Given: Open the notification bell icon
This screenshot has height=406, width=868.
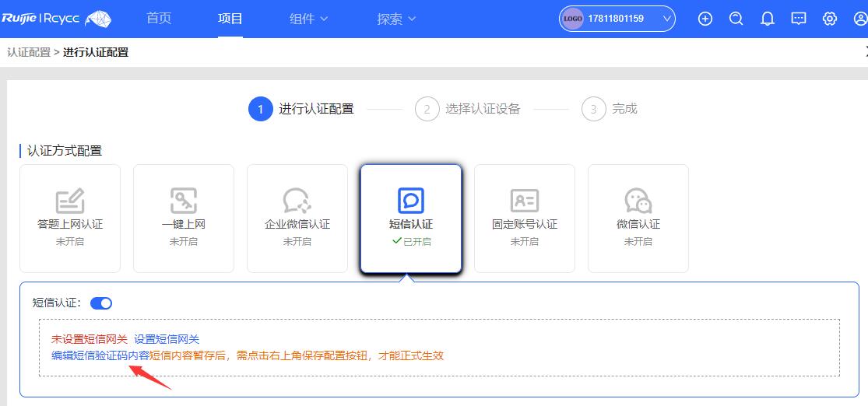Looking at the screenshot, I should click(x=768, y=19).
